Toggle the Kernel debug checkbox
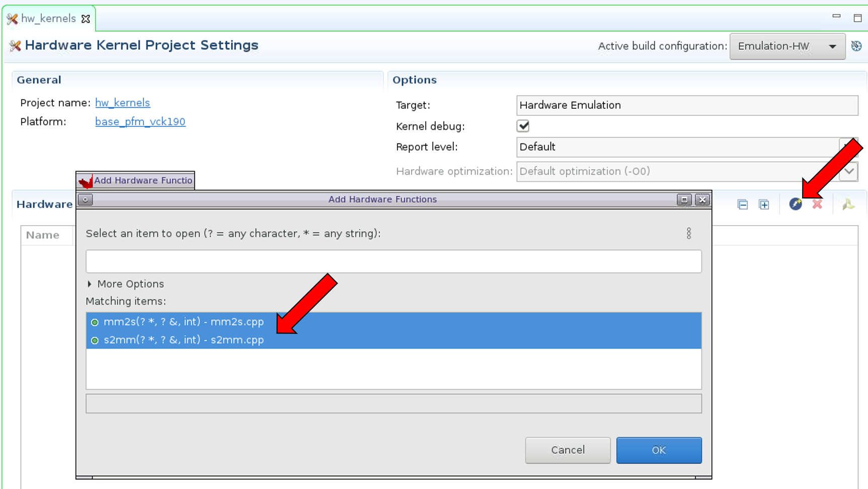 523,126
